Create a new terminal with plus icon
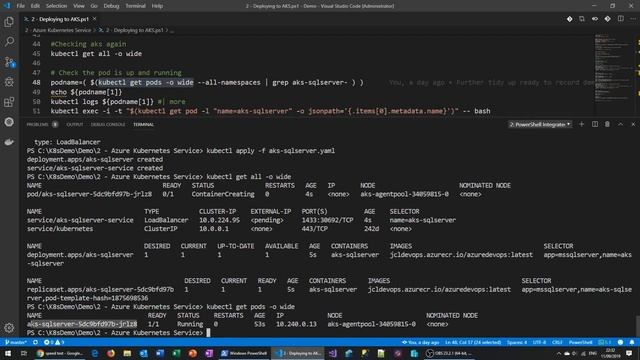This screenshot has height=360, width=640. pyautogui.click(x=582, y=124)
